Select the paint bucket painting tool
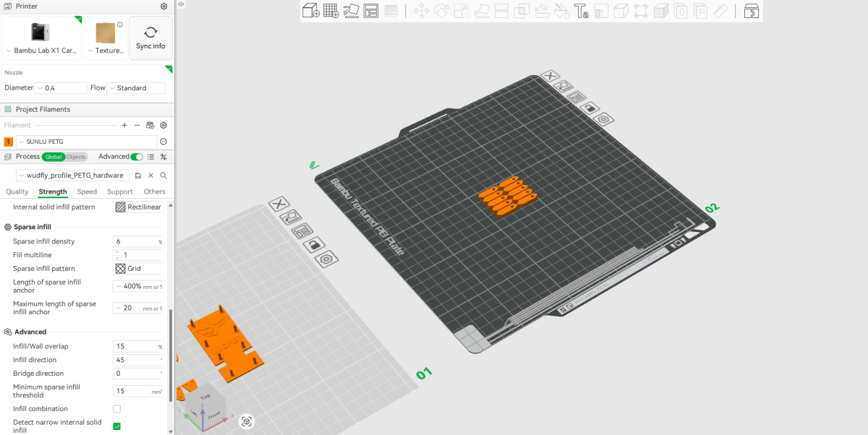Image resolution: width=868 pixels, height=435 pixels. tap(561, 11)
